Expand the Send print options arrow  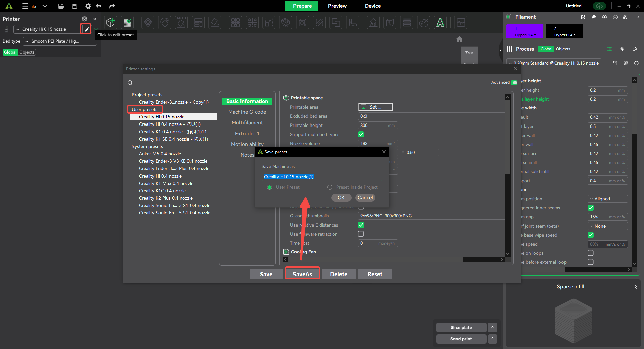click(492, 339)
